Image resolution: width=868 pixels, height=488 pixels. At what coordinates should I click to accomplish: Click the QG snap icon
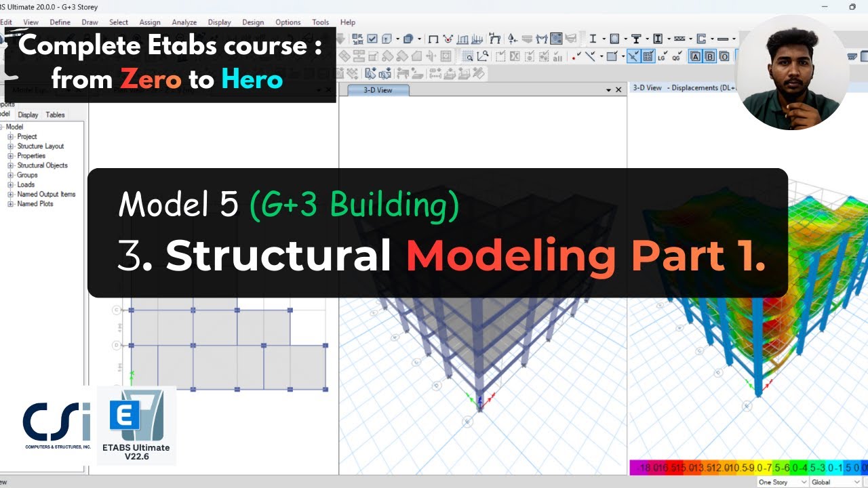click(x=677, y=57)
